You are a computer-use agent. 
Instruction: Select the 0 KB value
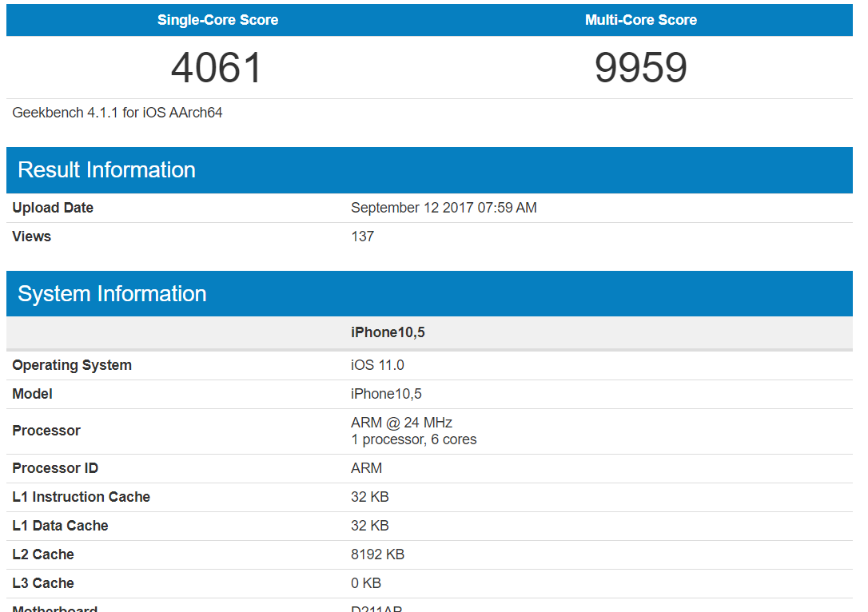(x=366, y=583)
